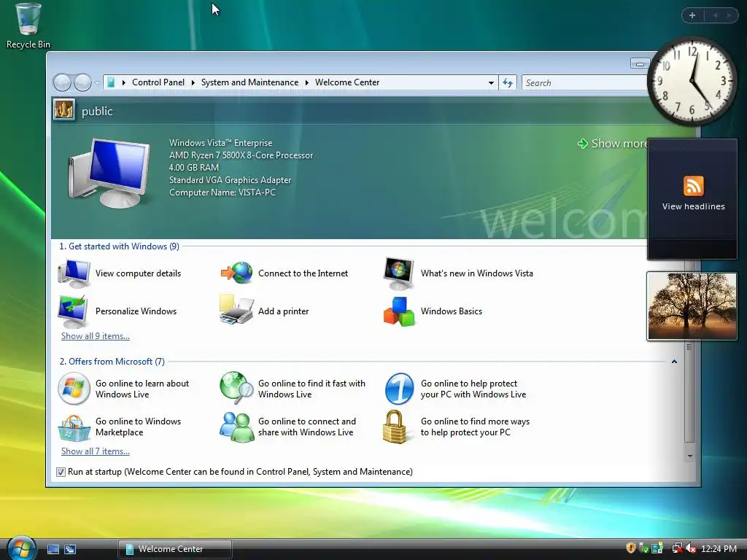Click the Control Panel icon in address bar

(111, 82)
